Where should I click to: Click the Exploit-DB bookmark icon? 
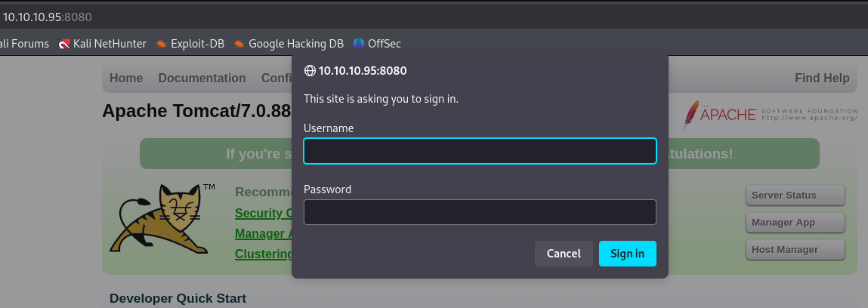point(161,44)
